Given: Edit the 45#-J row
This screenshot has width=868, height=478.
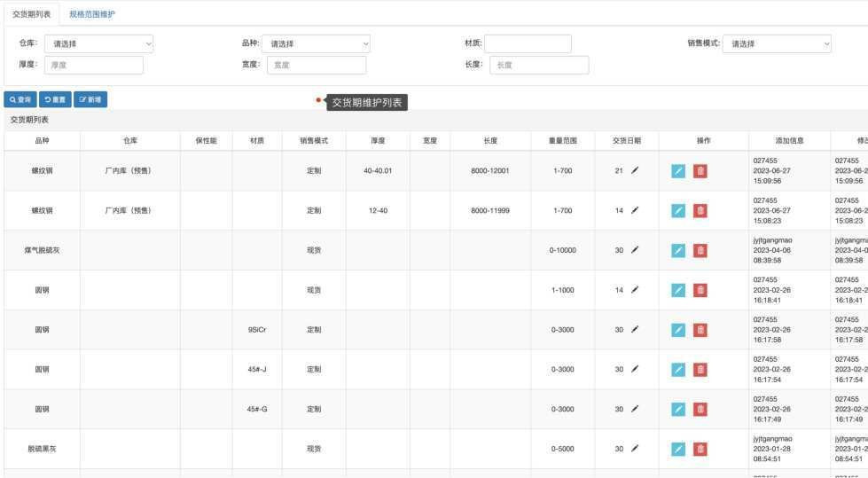Looking at the screenshot, I should 678,370.
